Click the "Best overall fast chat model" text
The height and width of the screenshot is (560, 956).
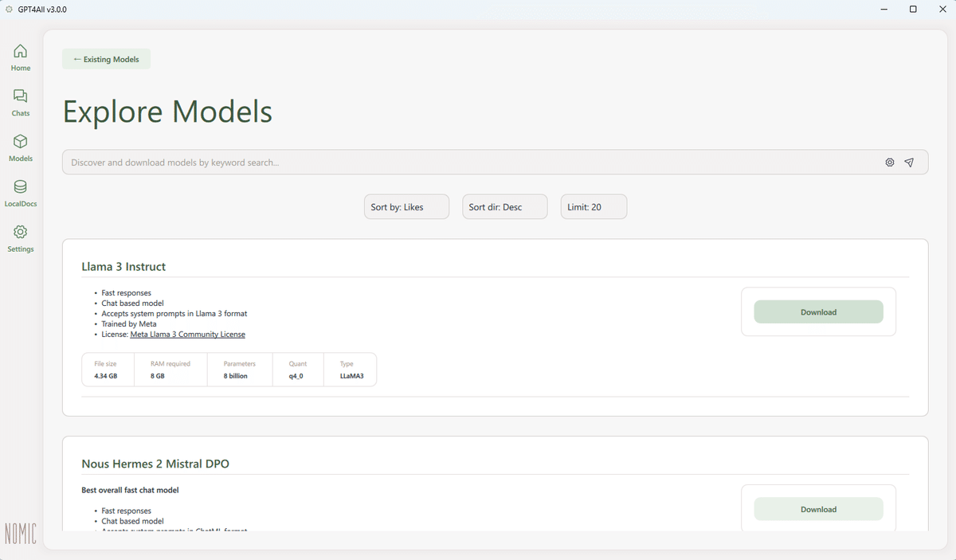click(130, 490)
